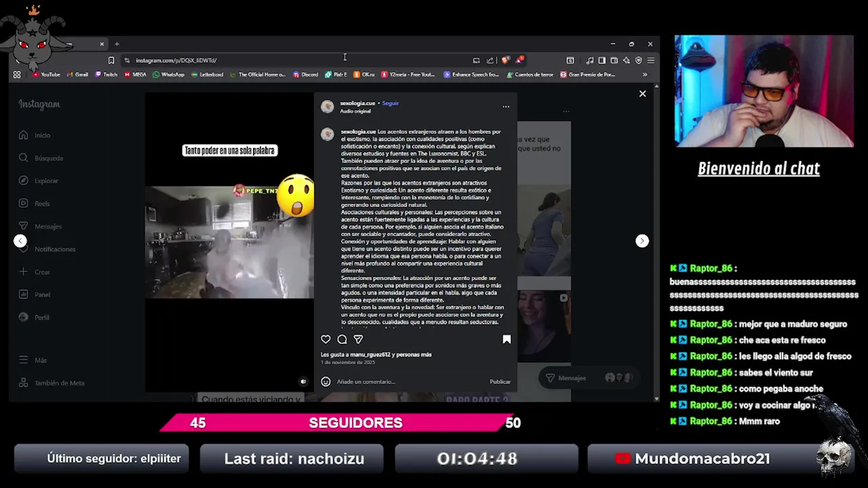
Task: Open the VPN shield toolbar icon
Action: point(638,60)
